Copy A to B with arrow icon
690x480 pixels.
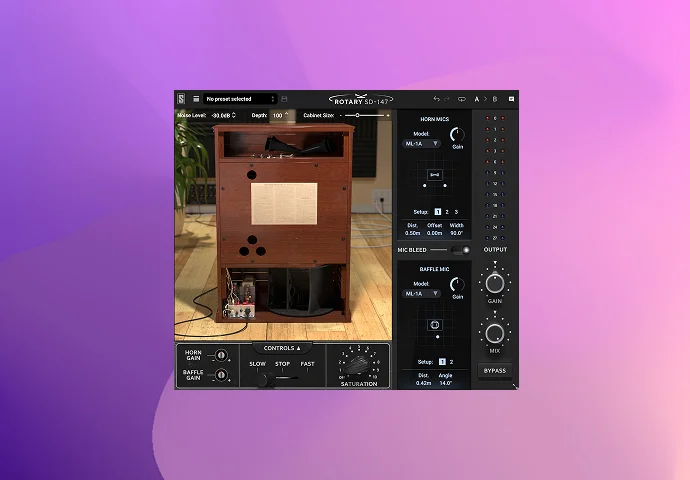coord(486,99)
